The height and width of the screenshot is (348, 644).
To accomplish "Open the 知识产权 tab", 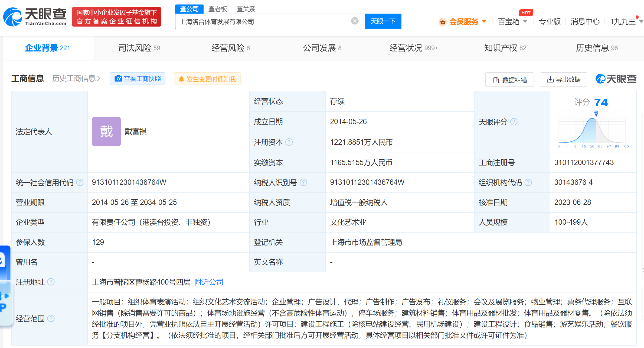I will [x=505, y=48].
